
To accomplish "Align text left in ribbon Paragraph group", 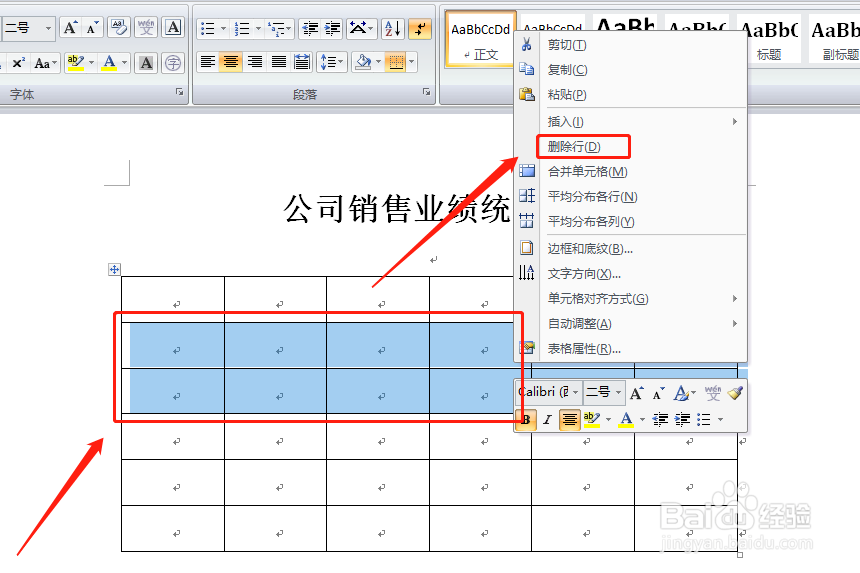I will [207, 62].
